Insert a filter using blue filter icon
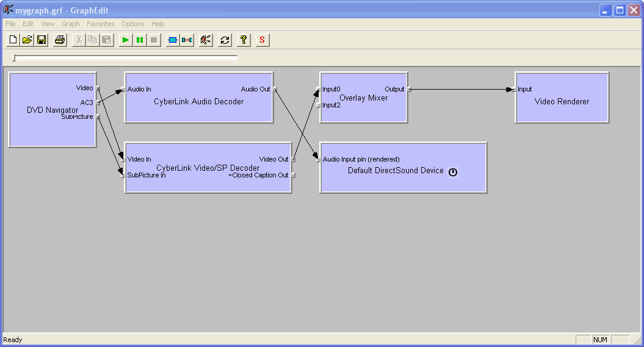Screen dimensions: 644x347 [173, 40]
